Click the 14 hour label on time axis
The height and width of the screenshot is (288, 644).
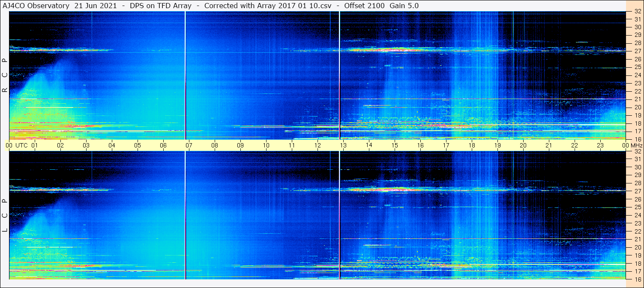point(369,145)
